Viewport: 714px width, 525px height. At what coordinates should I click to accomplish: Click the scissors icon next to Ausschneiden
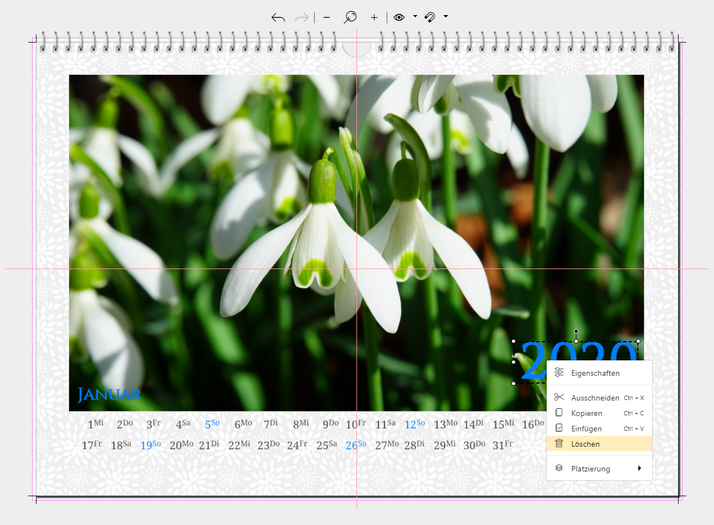(x=559, y=397)
